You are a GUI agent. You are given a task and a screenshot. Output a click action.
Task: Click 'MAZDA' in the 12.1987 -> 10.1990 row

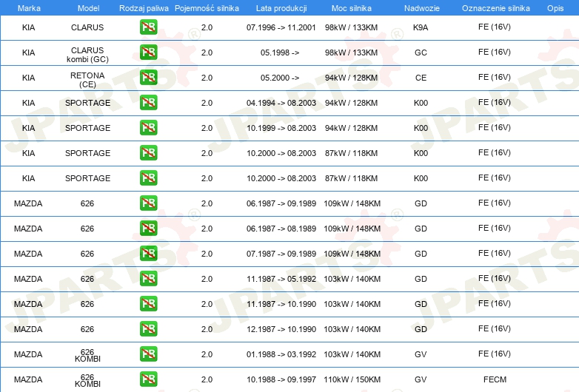(28, 329)
